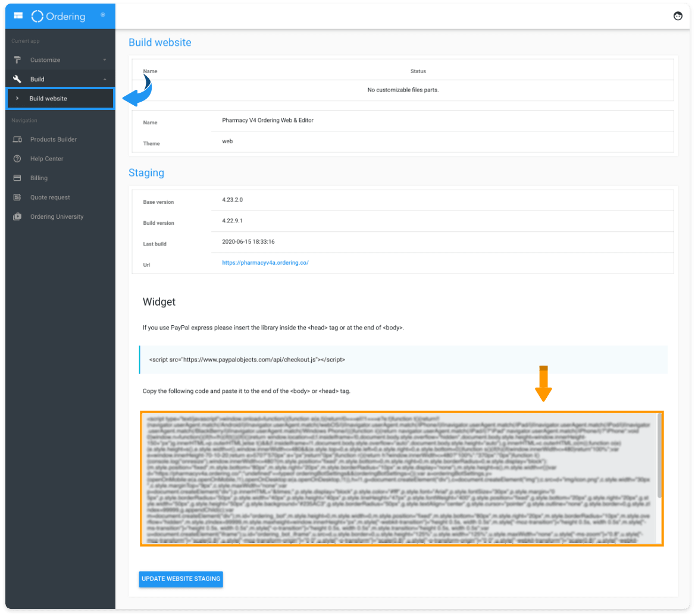
Task: Click the Staging section heading
Action: tap(146, 172)
